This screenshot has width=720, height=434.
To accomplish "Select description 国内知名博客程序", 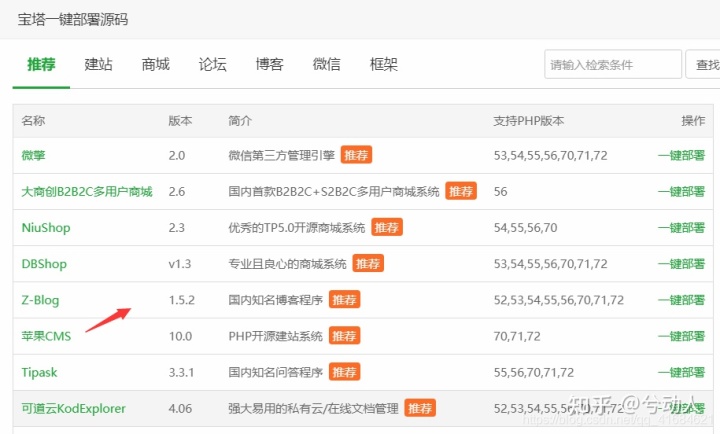I will (x=276, y=300).
